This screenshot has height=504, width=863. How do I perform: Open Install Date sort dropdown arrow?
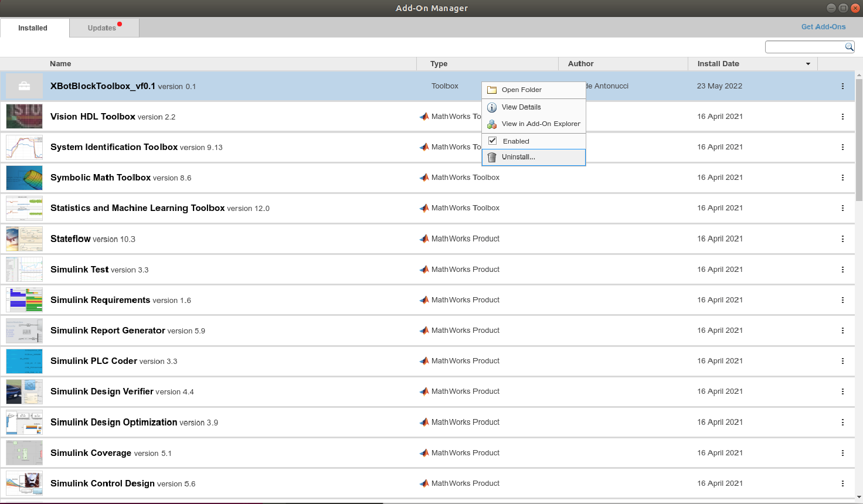(x=808, y=64)
